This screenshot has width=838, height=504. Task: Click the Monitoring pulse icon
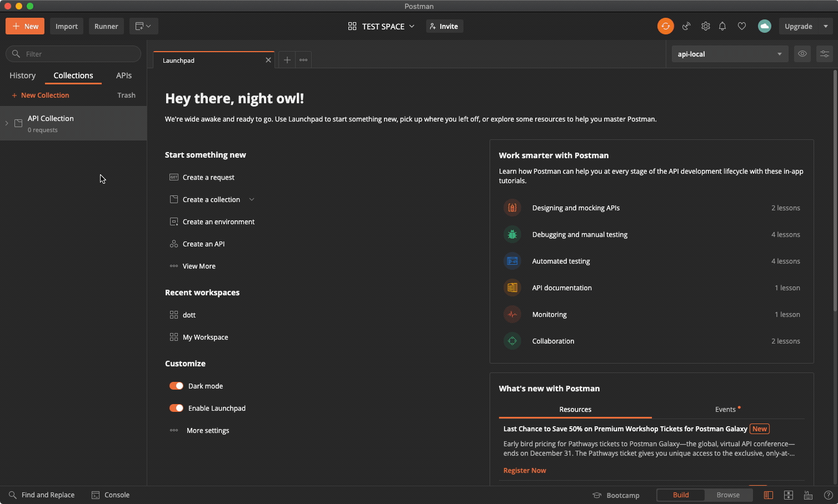[512, 314]
